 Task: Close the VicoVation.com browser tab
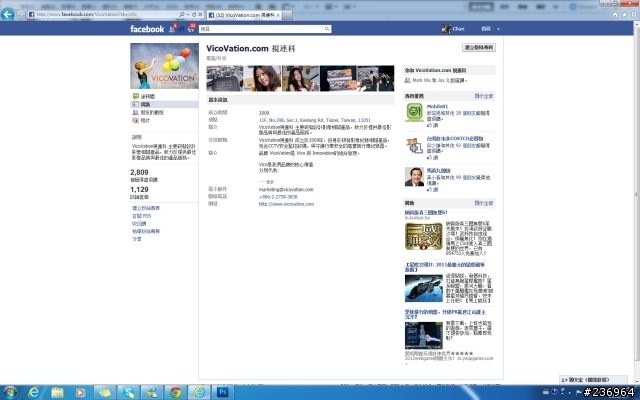point(278,15)
